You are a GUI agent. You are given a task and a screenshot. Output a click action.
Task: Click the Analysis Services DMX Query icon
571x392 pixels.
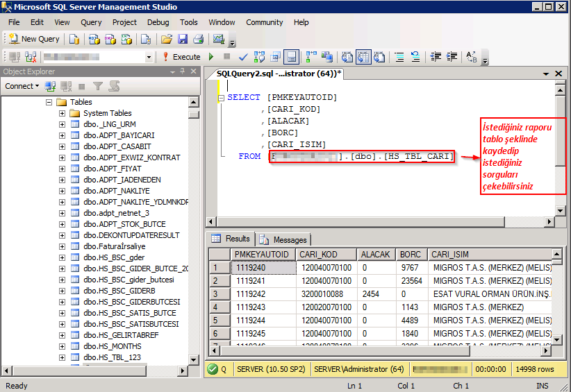point(110,39)
